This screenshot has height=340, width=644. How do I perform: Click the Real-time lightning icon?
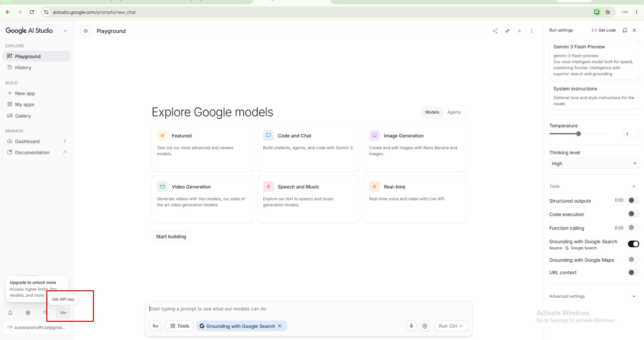(x=375, y=186)
